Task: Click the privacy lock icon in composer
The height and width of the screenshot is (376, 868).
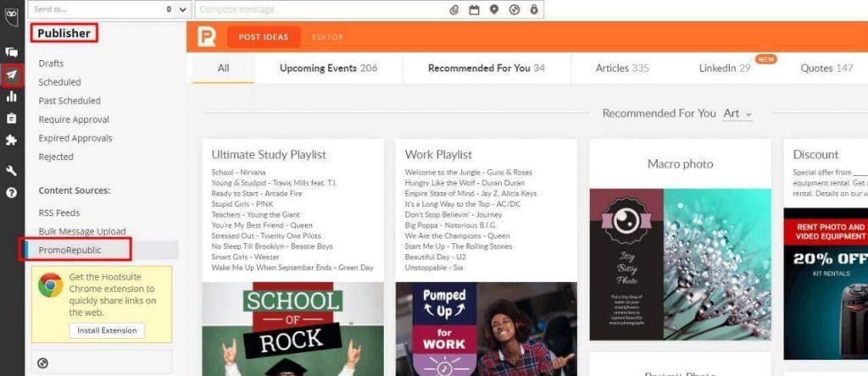Action: tap(534, 10)
